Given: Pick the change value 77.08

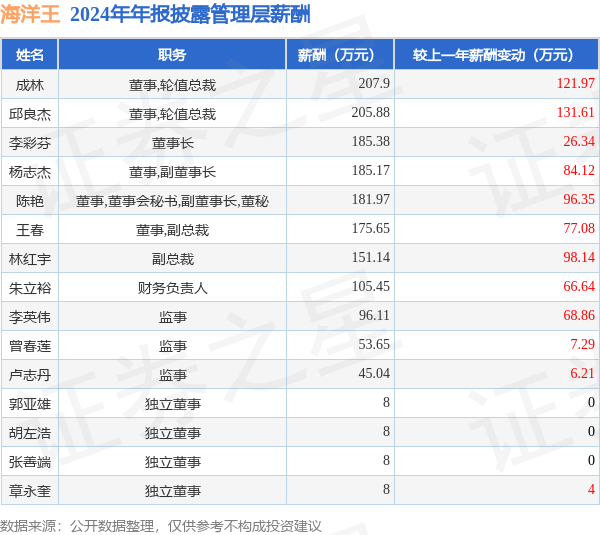Looking at the screenshot, I should [x=579, y=228].
